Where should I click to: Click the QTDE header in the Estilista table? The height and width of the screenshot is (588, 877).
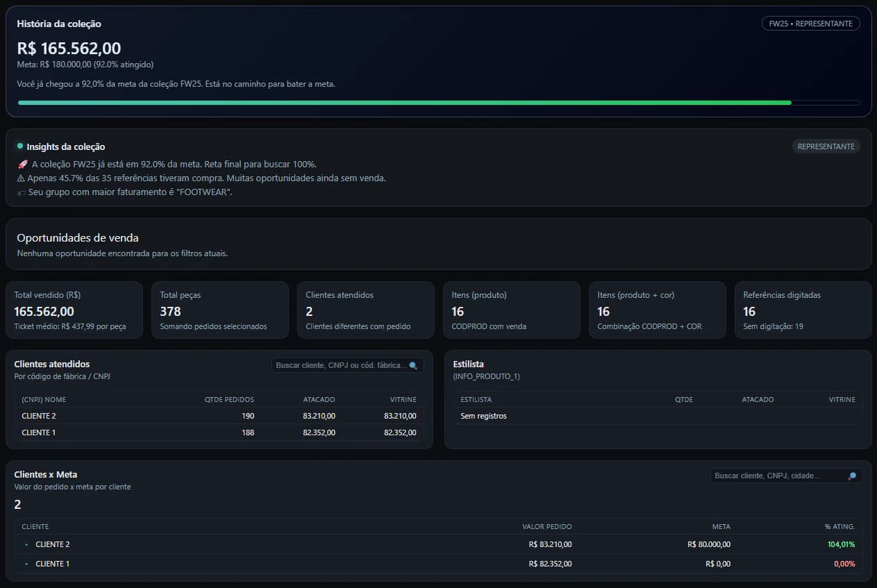click(684, 399)
